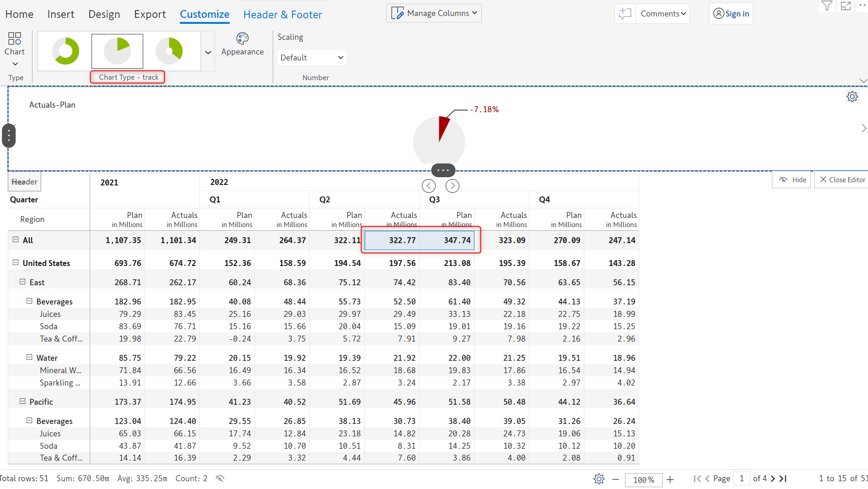868x489 pixels.
Task: Switch to the Design tab
Action: 104,14
